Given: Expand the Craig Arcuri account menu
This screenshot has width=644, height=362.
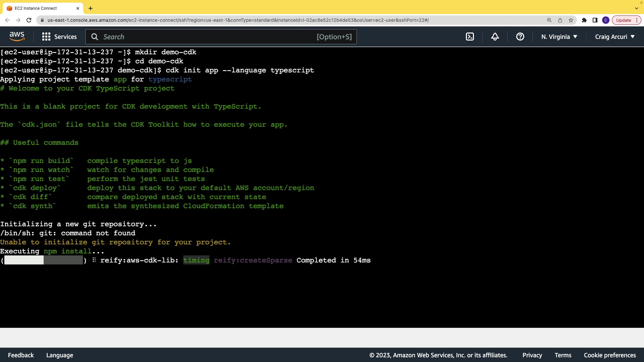Looking at the screenshot, I should pyautogui.click(x=615, y=37).
